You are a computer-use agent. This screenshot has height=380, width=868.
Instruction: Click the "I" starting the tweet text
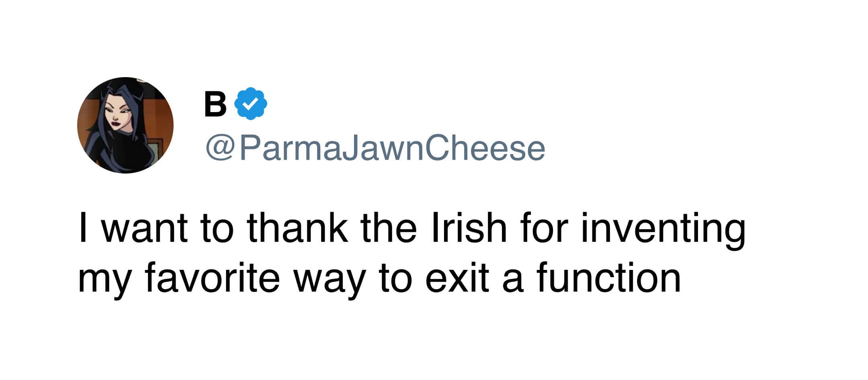tap(82, 228)
